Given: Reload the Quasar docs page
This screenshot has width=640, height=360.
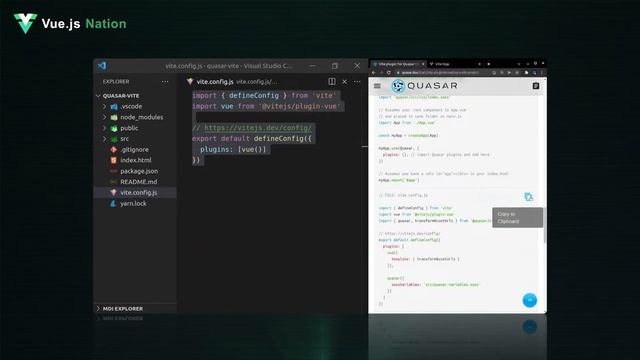Looking at the screenshot, I should 389,73.
